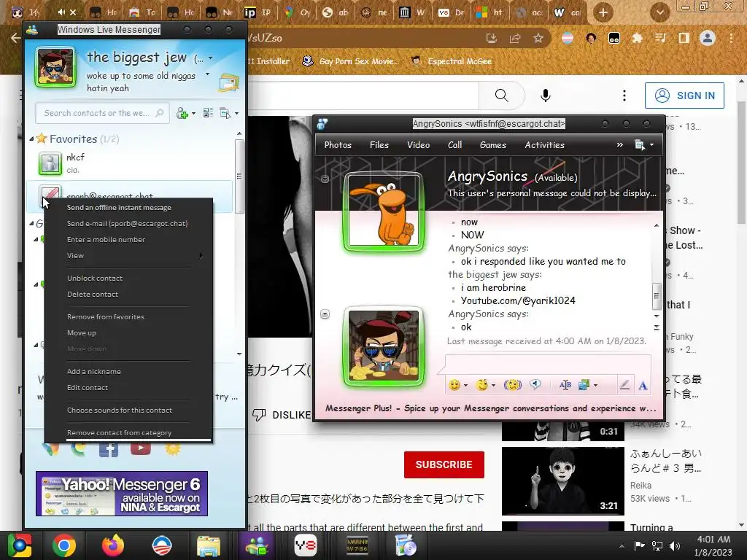747x560 pixels.
Task: Show more chat toolbar items via double chevron
Action: tap(620, 145)
